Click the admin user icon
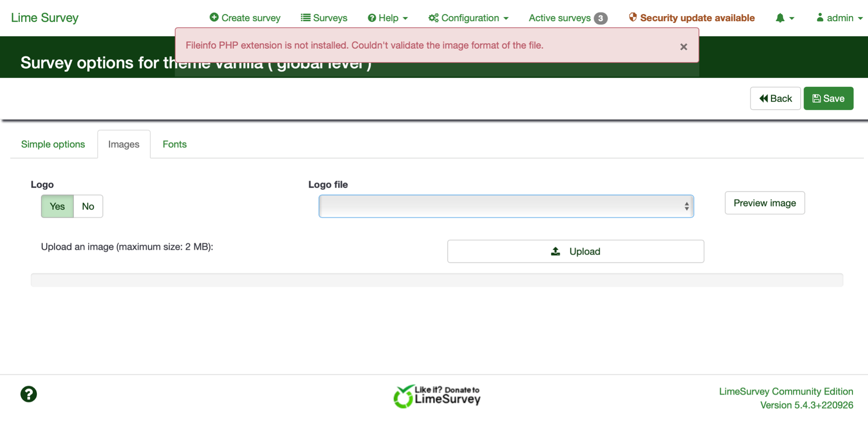This screenshot has width=868, height=426. point(820,17)
